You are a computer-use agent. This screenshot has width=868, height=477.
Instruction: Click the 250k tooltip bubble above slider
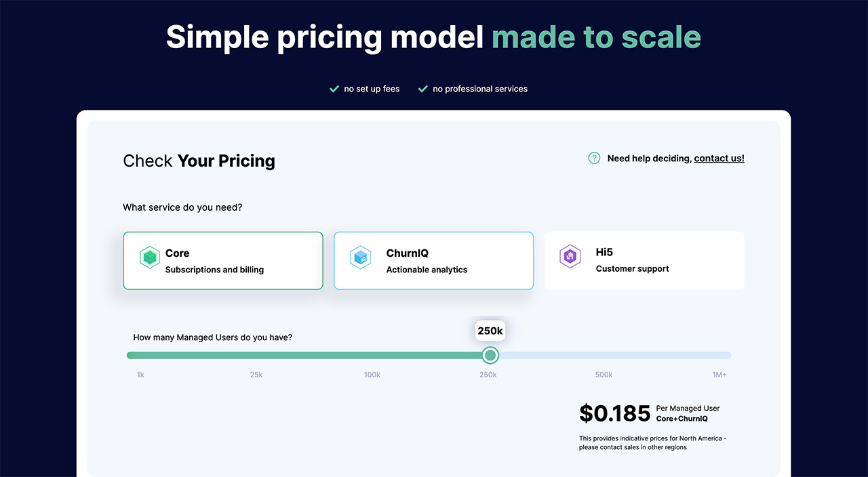490,331
